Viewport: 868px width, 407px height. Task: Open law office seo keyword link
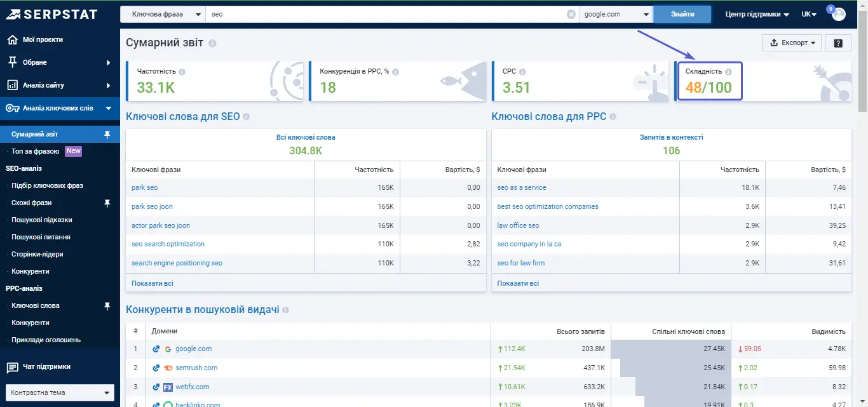518,225
